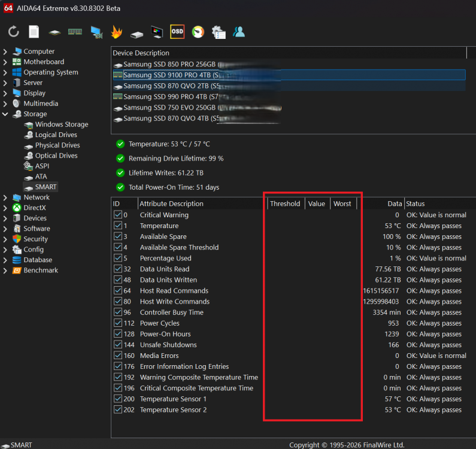Expand the Server node chevron
Screen dimensions: 476x449
point(5,83)
